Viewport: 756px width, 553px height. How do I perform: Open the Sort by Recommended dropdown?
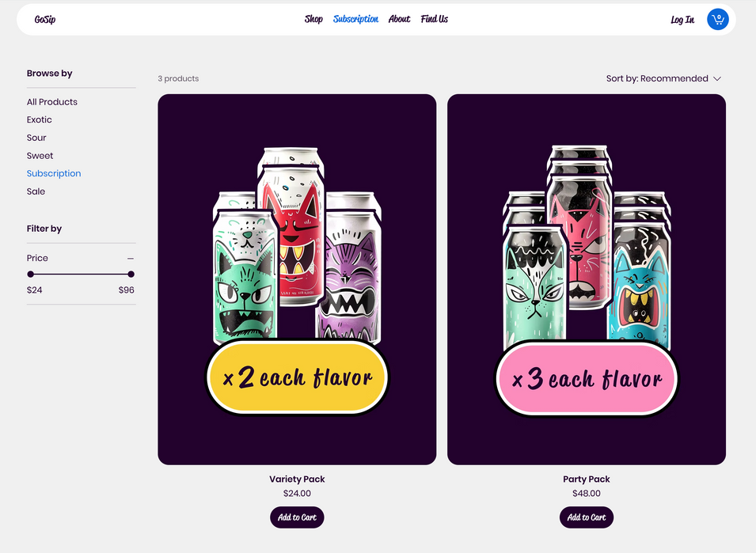click(663, 78)
